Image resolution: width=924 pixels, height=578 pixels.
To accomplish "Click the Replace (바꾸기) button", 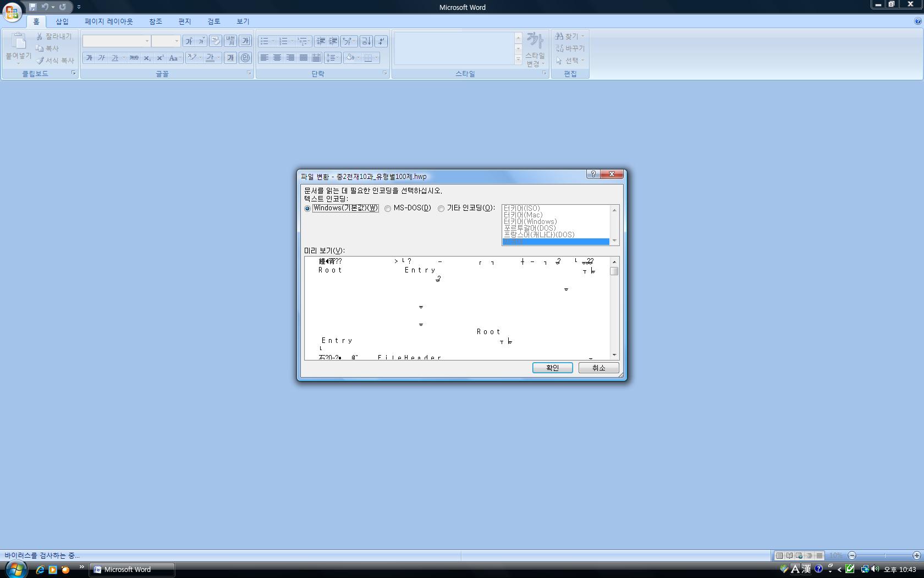I will pyautogui.click(x=570, y=48).
